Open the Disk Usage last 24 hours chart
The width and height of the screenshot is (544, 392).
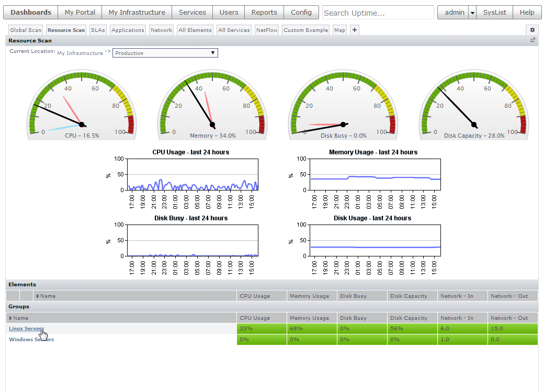[375, 240]
